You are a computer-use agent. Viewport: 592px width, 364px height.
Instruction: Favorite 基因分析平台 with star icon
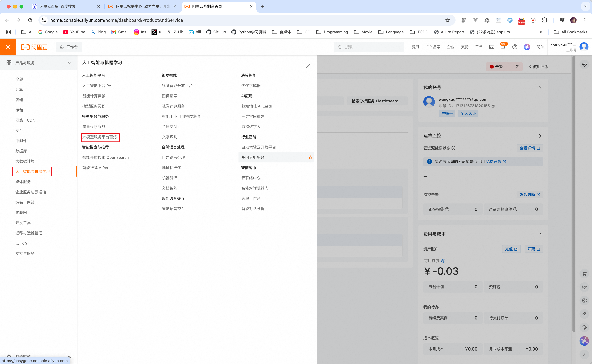[x=310, y=157]
